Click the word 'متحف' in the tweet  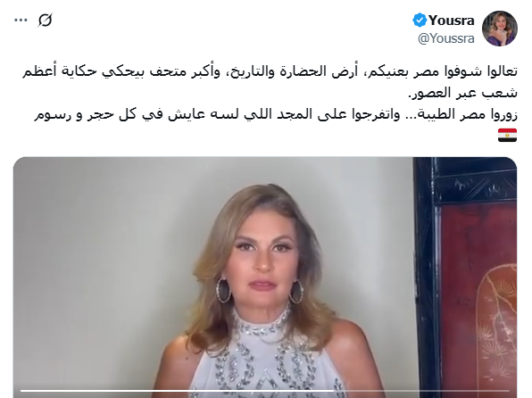[x=164, y=72]
